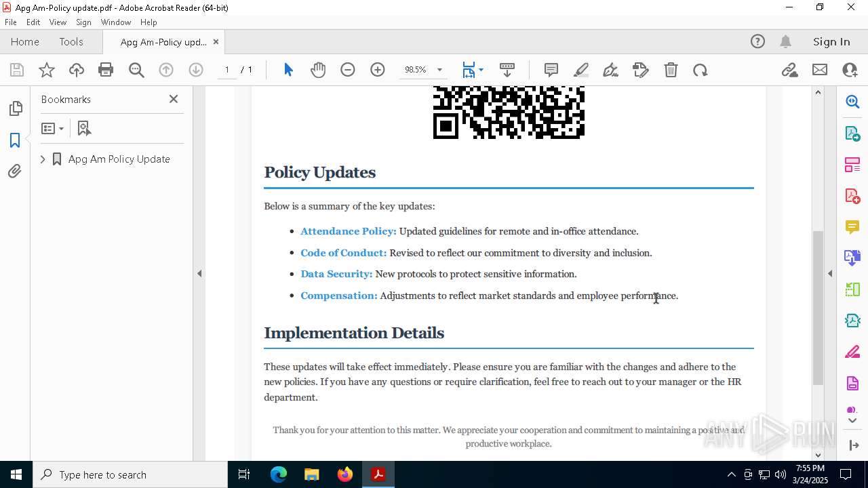Share a link to the file

pyautogui.click(x=789, y=70)
